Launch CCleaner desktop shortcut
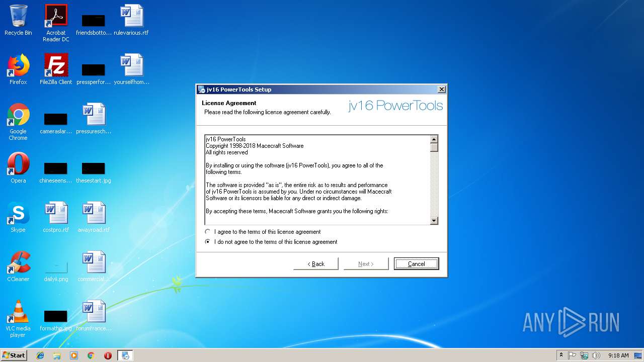Image resolution: width=644 pixels, height=362 pixels. pos(18,267)
